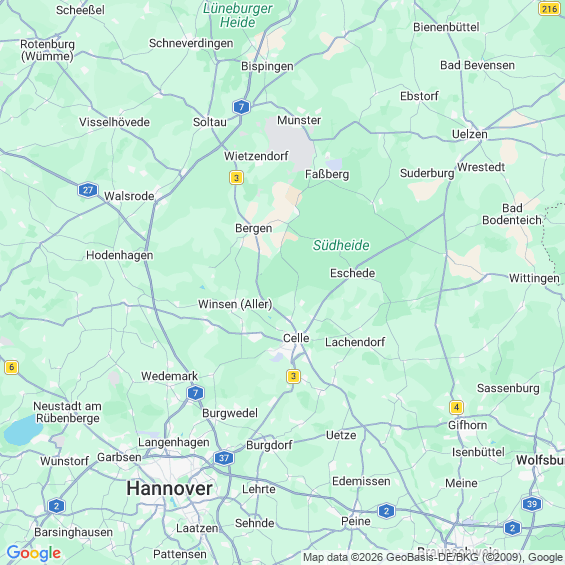Viewport: 565px width, 565px height.
Task: Click the yellow B4 road shield above Gifhorn
Action: tap(456, 408)
